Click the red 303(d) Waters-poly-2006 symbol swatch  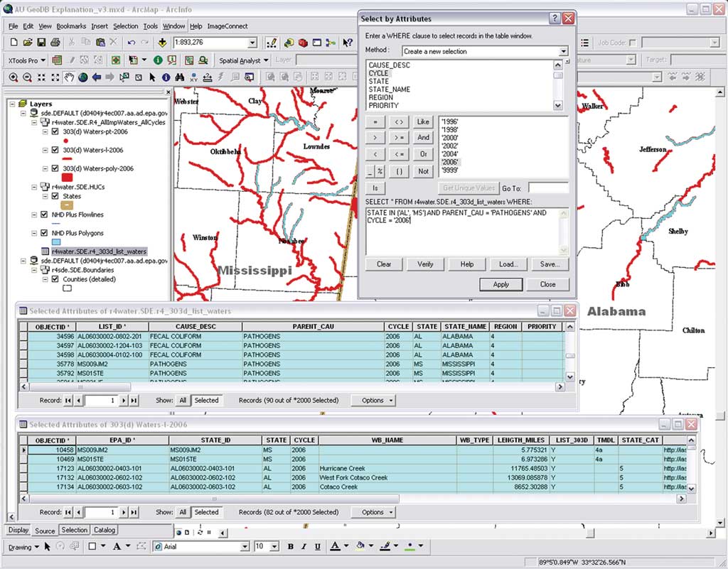click(x=67, y=177)
